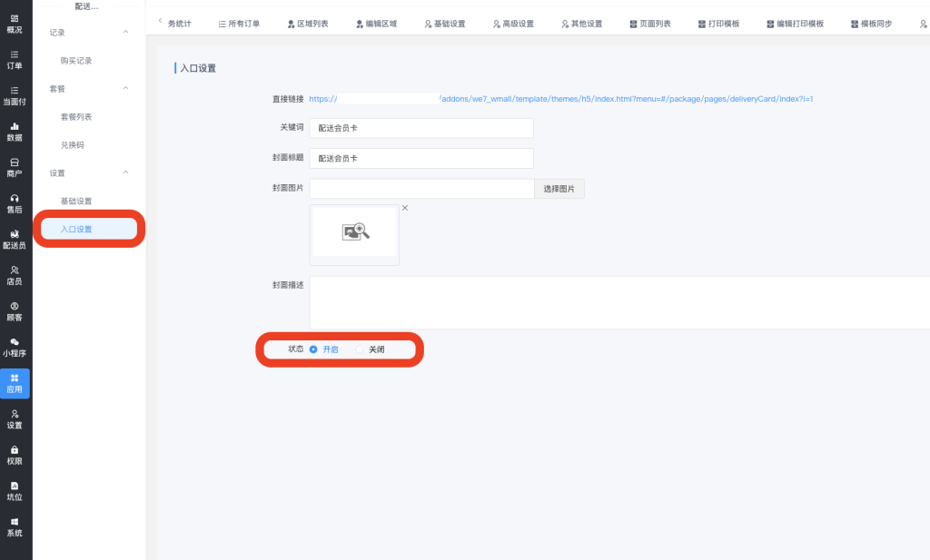Image resolution: width=930 pixels, height=560 pixels.
Task: Select the 开启 status radio button
Action: (x=314, y=349)
